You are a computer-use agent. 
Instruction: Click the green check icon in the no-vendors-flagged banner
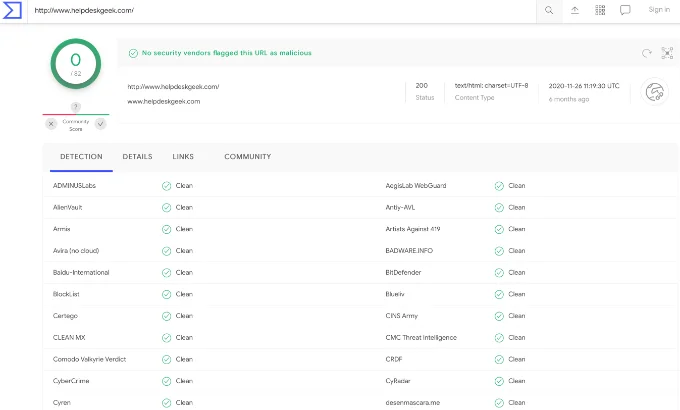coord(133,53)
